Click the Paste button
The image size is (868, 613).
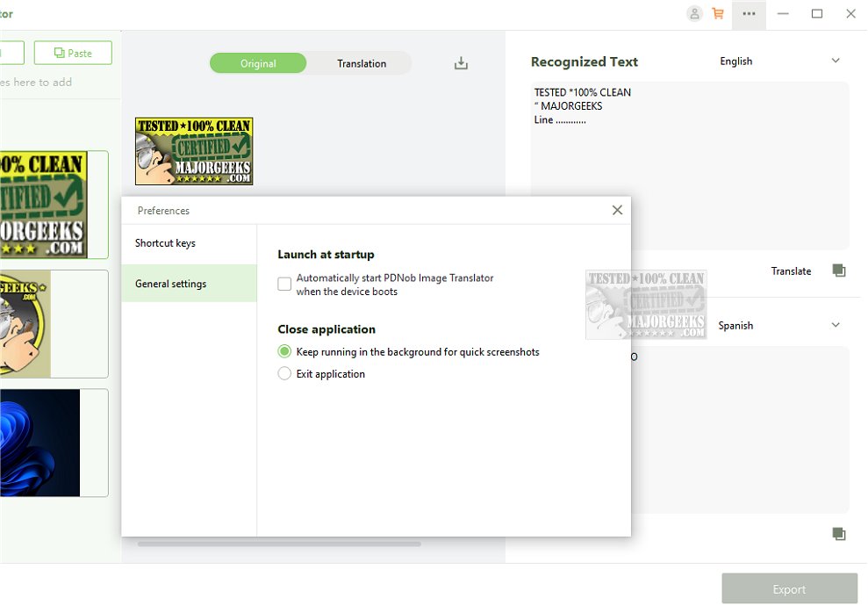click(x=73, y=53)
